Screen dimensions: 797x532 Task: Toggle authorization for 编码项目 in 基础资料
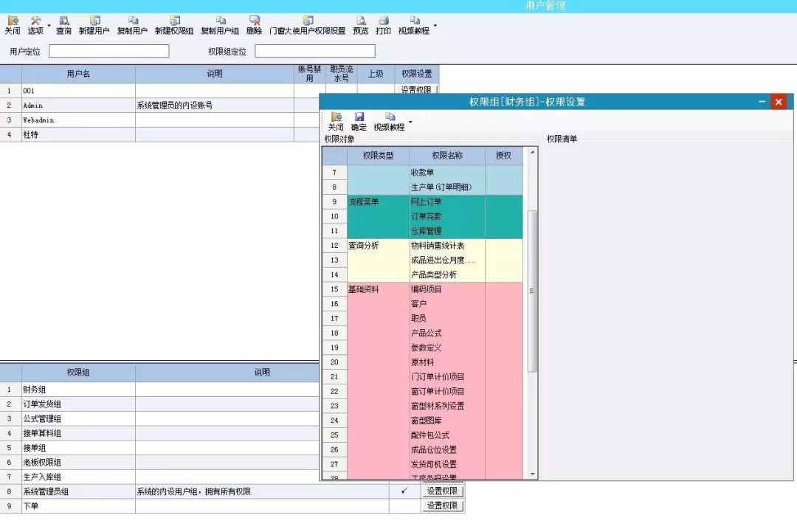click(x=504, y=290)
